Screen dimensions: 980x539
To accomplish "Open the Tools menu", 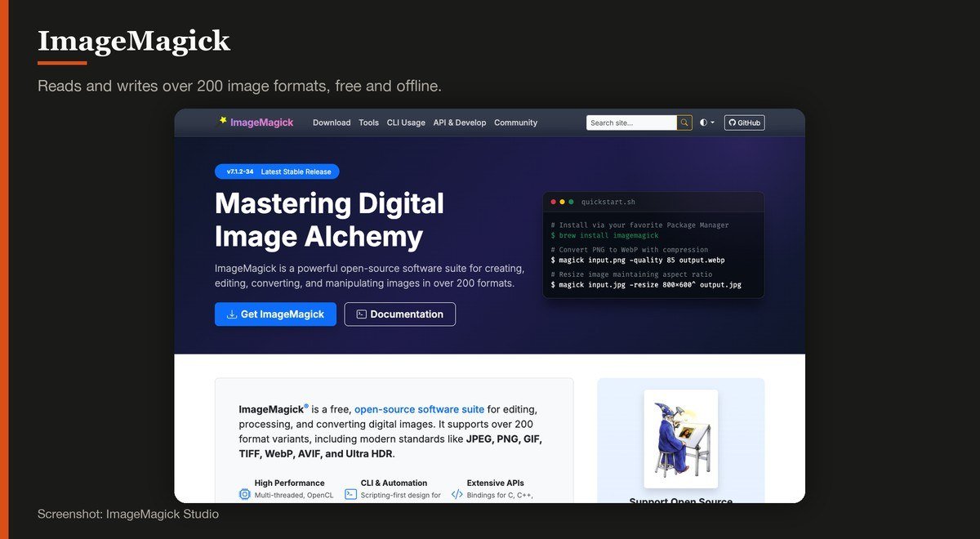I will coord(369,122).
